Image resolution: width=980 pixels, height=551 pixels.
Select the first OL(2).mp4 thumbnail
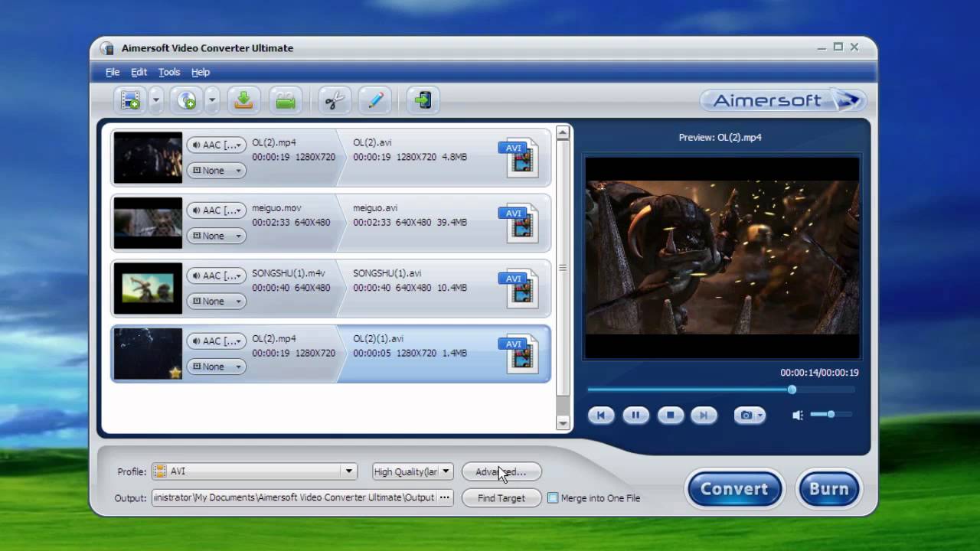click(x=148, y=158)
